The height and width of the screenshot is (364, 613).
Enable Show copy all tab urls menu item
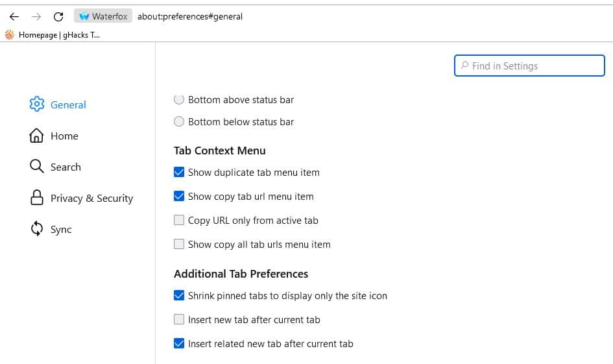pos(178,244)
